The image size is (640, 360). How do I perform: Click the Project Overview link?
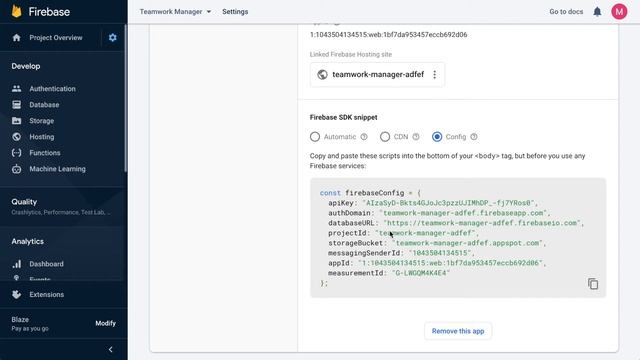pos(56,38)
